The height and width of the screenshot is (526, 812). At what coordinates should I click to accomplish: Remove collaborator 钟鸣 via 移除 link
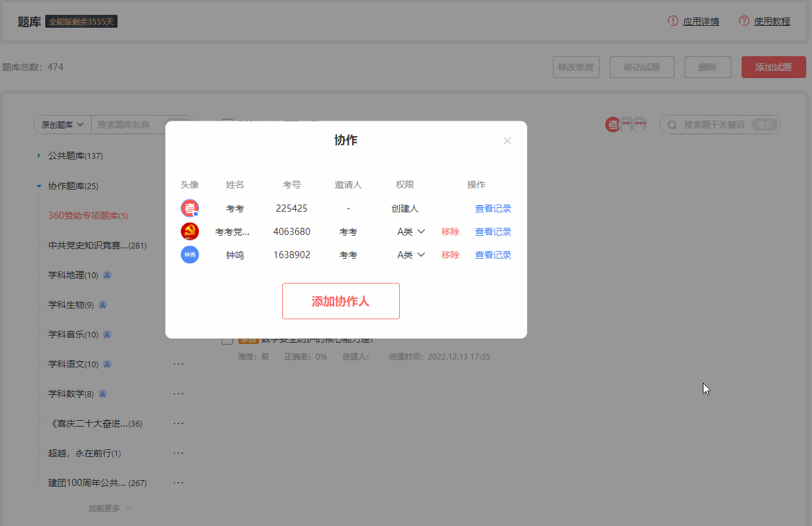point(450,255)
